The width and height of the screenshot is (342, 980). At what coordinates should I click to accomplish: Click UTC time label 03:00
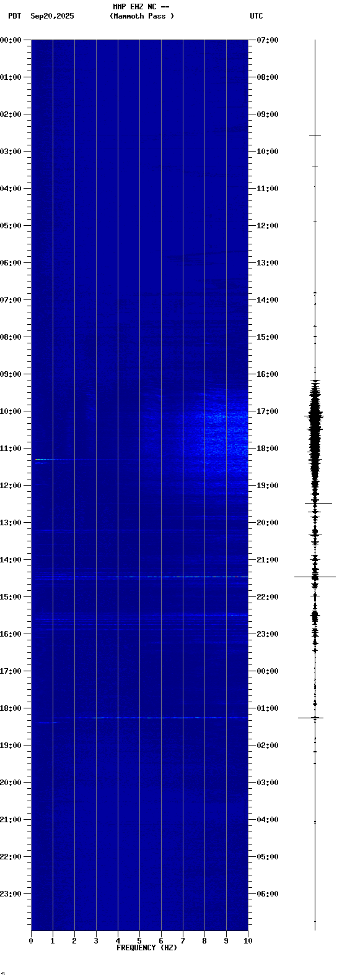pos(268,783)
